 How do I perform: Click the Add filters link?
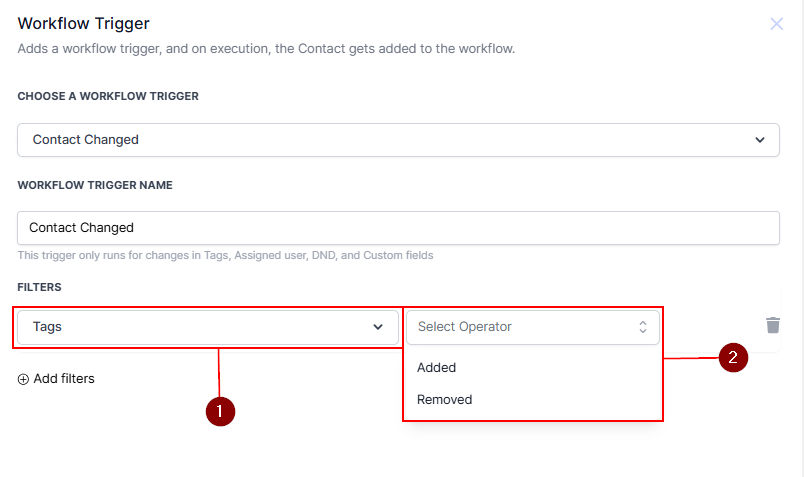click(64, 379)
